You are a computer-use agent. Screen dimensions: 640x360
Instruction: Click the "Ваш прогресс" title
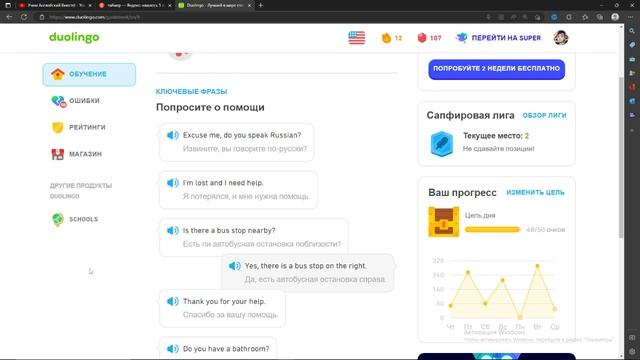coord(462,192)
